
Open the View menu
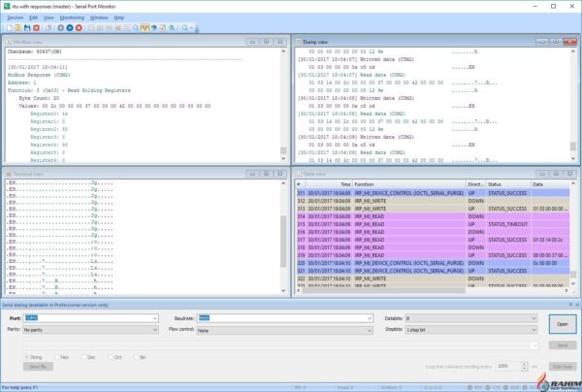[48, 17]
